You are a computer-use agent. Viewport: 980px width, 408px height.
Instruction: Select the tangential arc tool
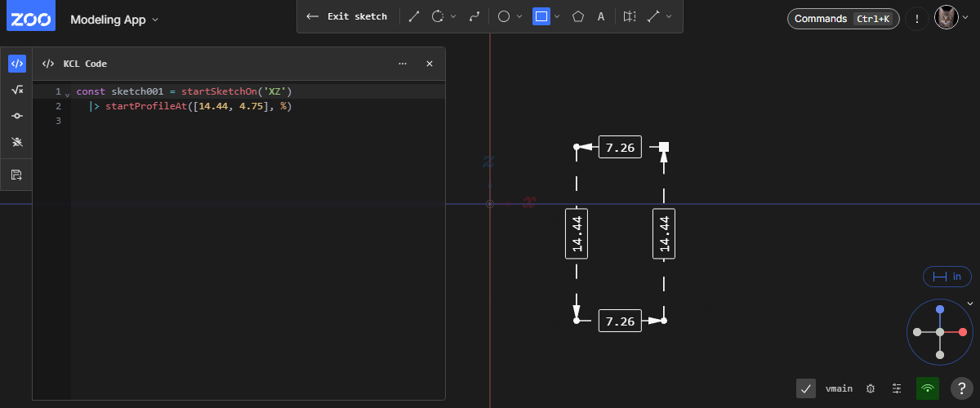[x=439, y=16]
